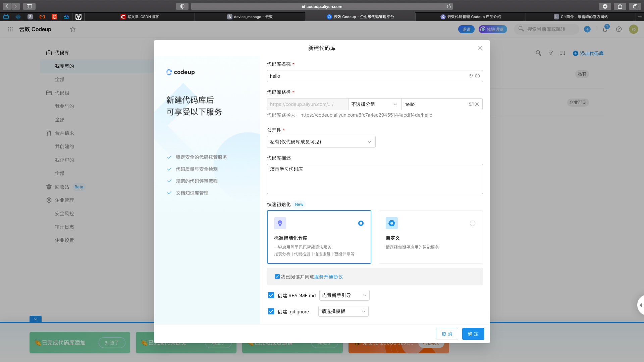Open the 服务开通协议 link
The height and width of the screenshot is (362, 644).
pyautogui.click(x=328, y=277)
